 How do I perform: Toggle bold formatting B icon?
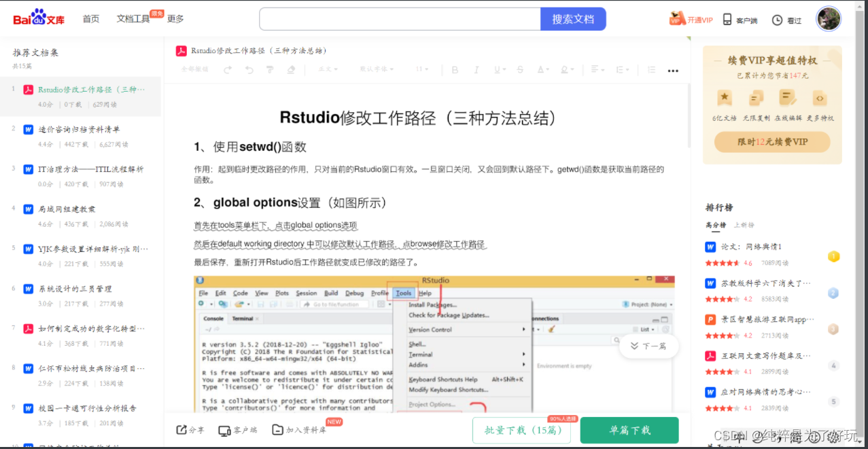click(x=455, y=70)
